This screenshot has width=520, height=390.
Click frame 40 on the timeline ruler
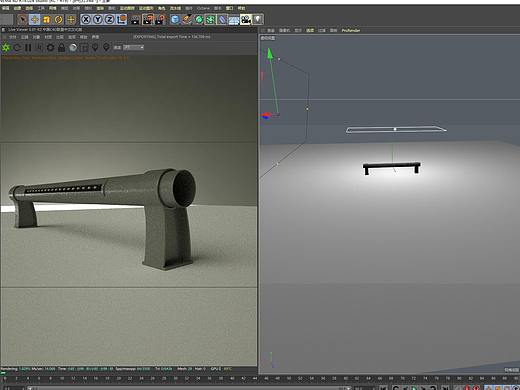click(x=232, y=379)
